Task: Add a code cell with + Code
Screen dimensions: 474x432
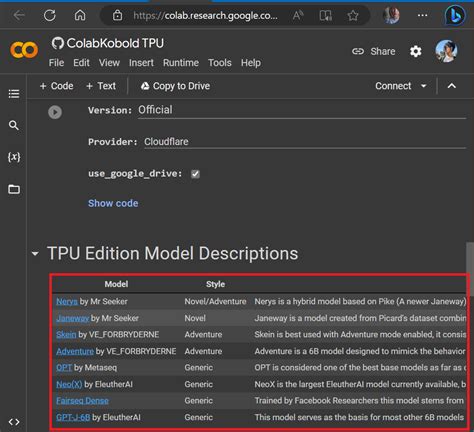Action: [56, 86]
